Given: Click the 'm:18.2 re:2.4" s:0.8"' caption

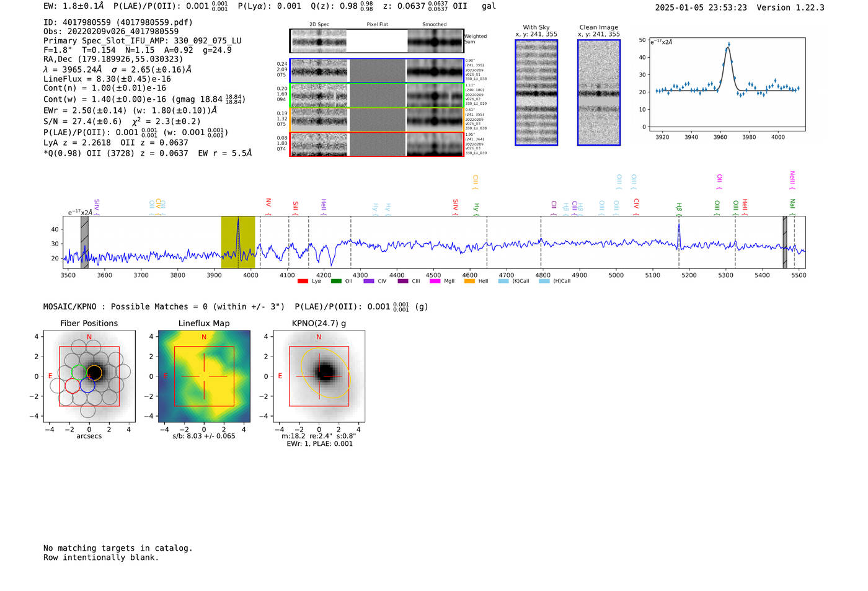Looking at the screenshot, I should pyautogui.click(x=319, y=436).
